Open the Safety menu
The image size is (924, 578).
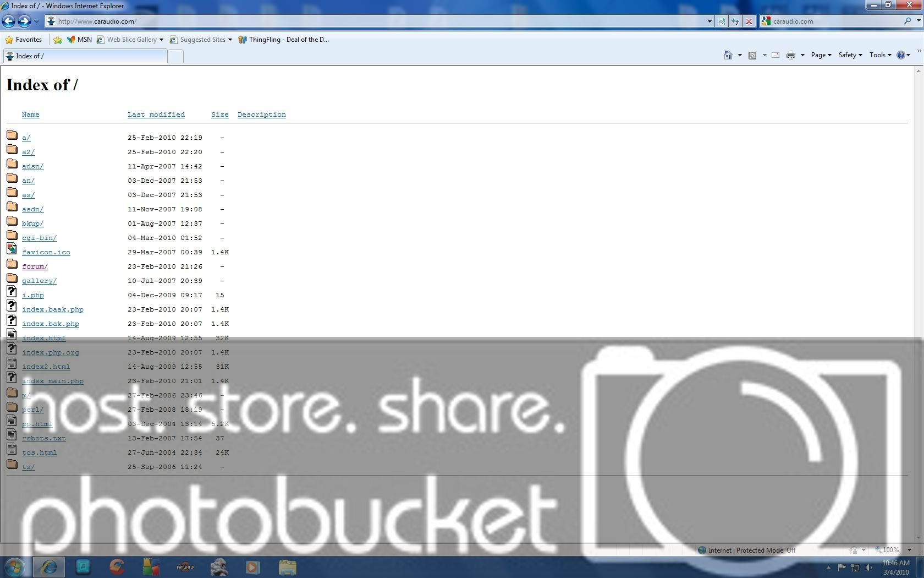[x=850, y=55]
